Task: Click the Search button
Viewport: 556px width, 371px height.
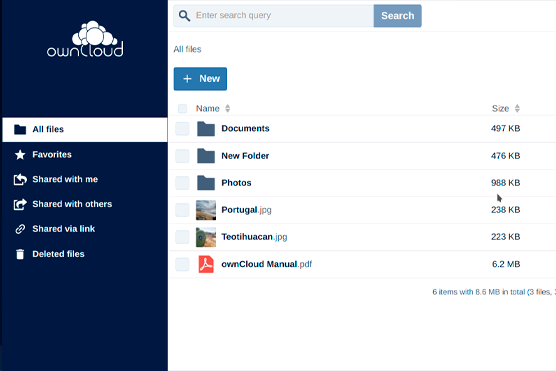Action: click(x=397, y=16)
